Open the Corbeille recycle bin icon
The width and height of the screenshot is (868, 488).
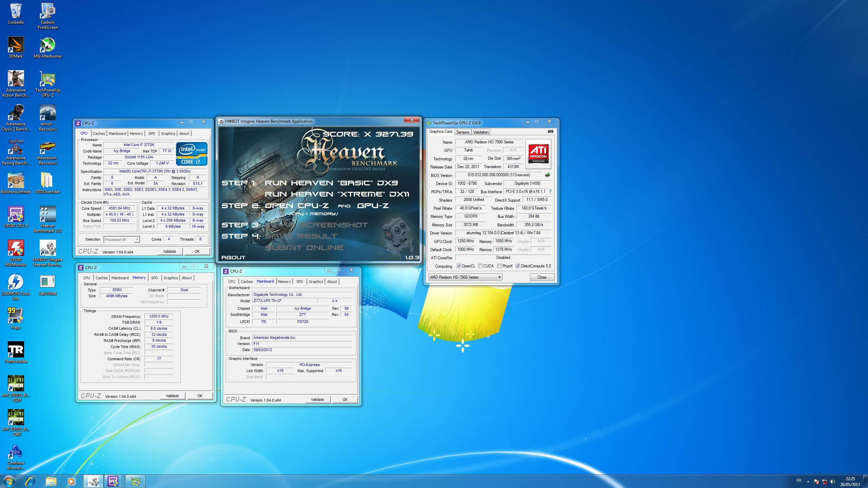coord(16,14)
